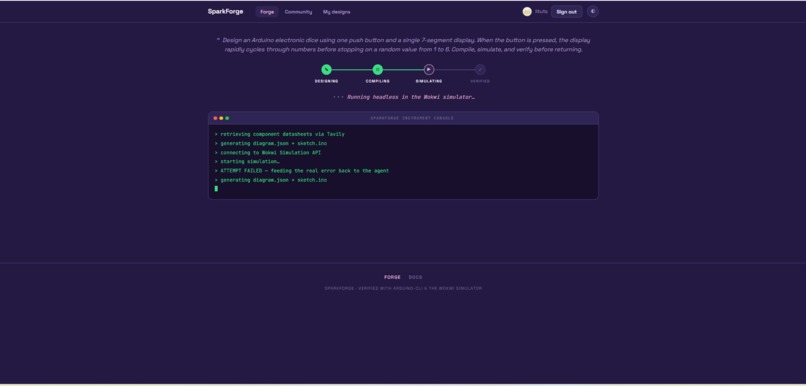Click the red console window dot
Screen dimensions: 806x386
tap(215, 118)
